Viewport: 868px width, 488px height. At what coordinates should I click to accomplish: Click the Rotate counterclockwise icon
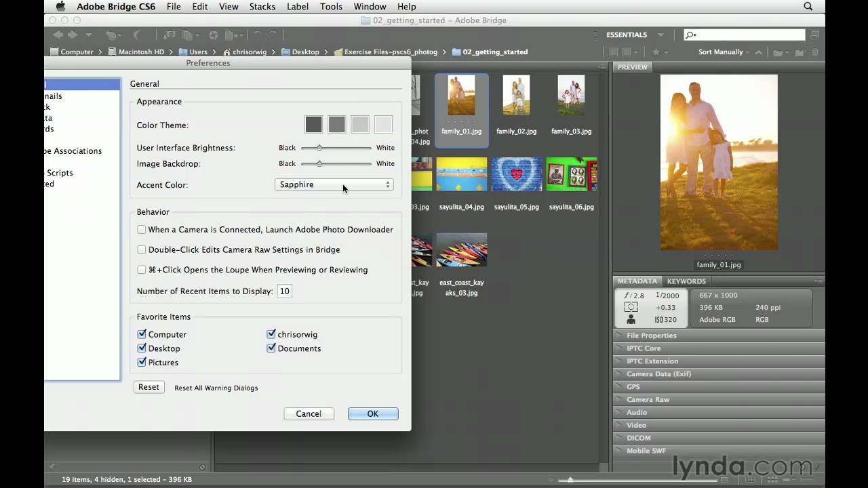258,35
